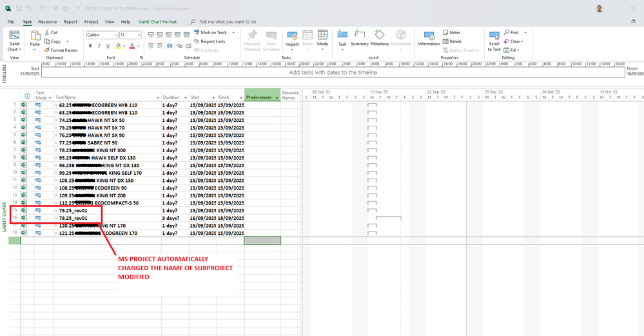
Task: Open the Duration column filter arrow
Action: point(185,98)
